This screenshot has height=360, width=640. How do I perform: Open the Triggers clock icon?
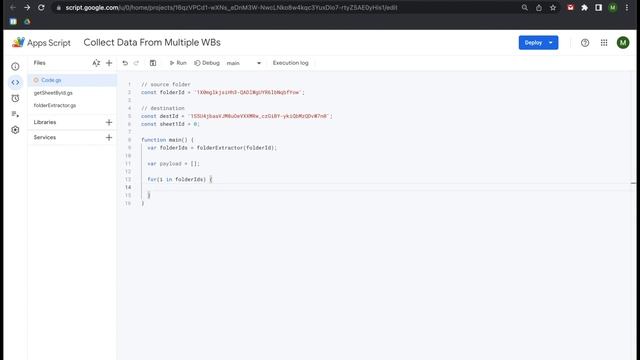tap(15, 98)
